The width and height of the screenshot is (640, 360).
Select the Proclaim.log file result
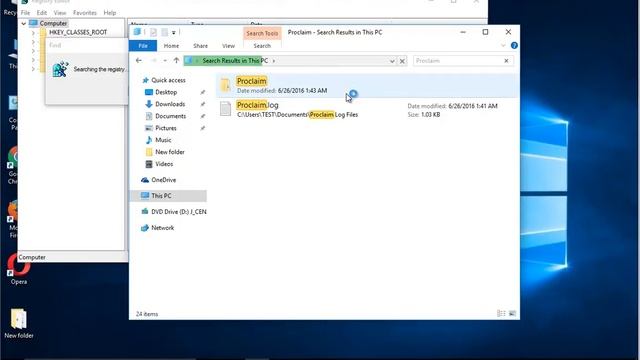click(x=367, y=109)
